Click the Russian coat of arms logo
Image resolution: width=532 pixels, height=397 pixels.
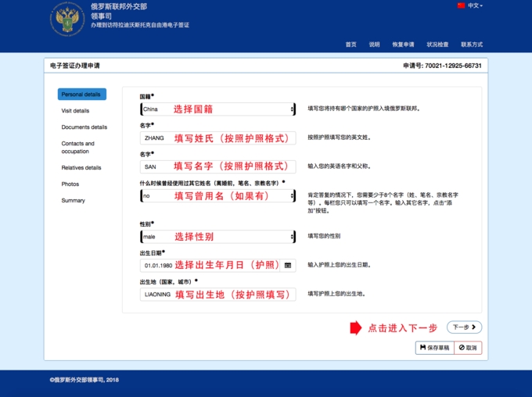click(x=67, y=18)
